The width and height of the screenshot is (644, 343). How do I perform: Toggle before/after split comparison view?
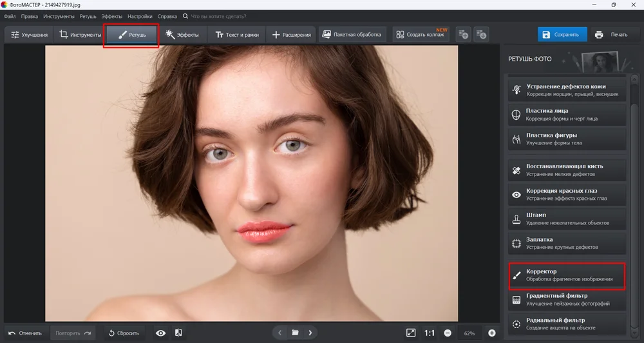(179, 333)
